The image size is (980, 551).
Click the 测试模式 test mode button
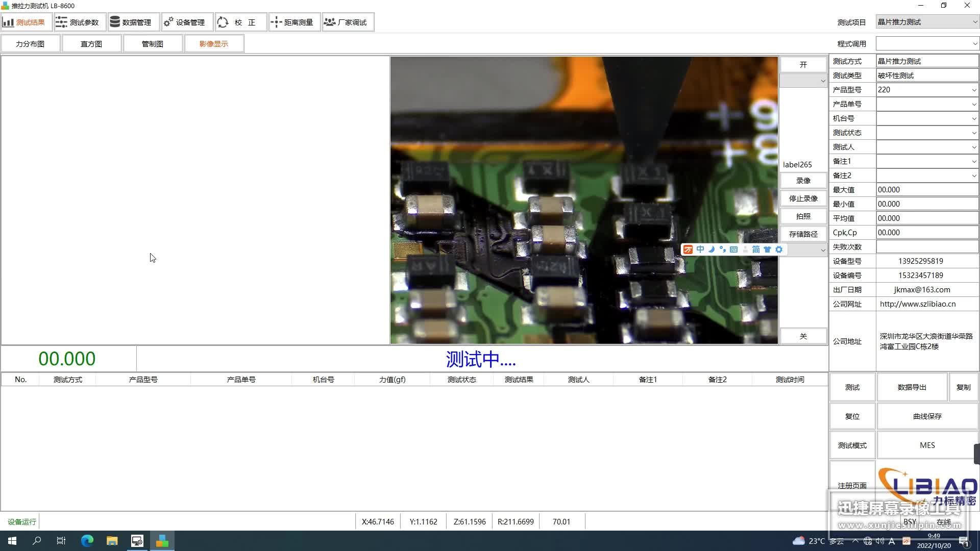coord(852,445)
